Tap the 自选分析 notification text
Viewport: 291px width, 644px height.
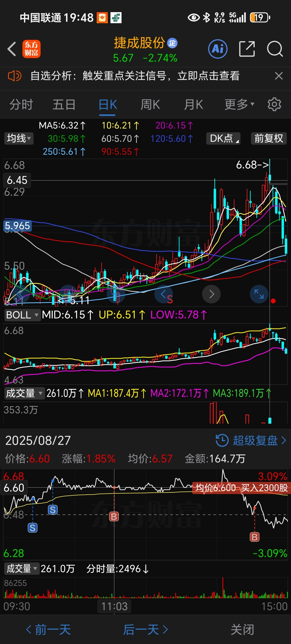click(x=135, y=76)
